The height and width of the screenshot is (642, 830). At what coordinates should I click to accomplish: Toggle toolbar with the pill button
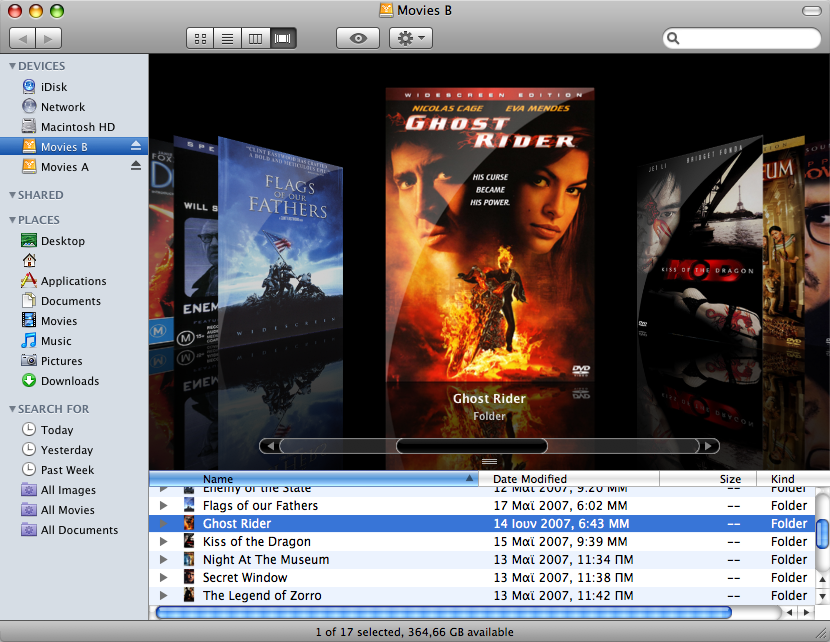(x=811, y=11)
